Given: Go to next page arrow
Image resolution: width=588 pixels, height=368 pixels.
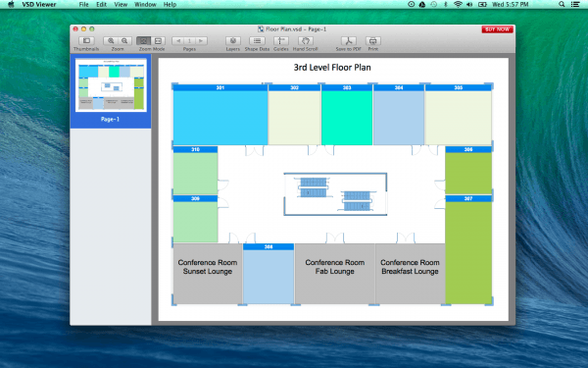Looking at the screenshot, I should click(x=201, y=41).
